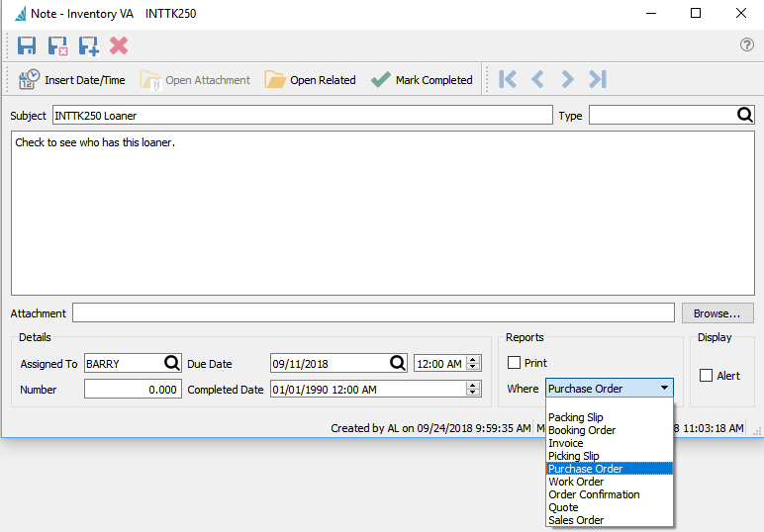Click the Browse... button
Screen dimensions: 764x532
(x=717, y=313)
